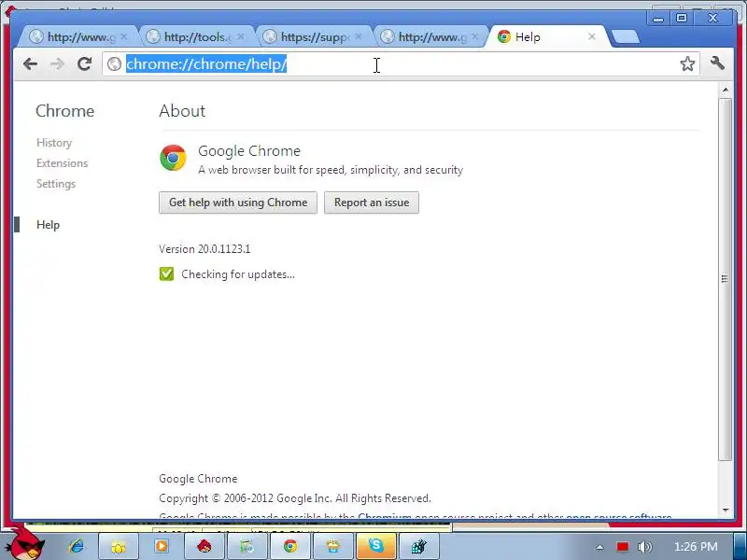Close the Help tab
Image resolution: width=747 pixels, height=560 pixels.
[x=592, y=36]
